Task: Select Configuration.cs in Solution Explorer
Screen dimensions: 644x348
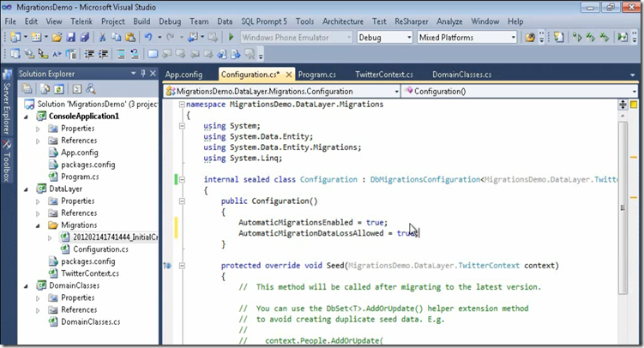Action: coord(100,249)
